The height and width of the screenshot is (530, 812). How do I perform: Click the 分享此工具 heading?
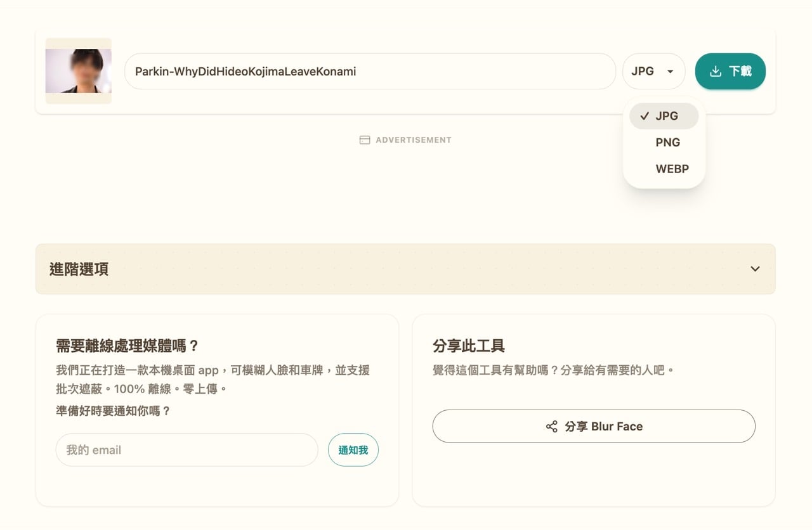click(469, 346)
